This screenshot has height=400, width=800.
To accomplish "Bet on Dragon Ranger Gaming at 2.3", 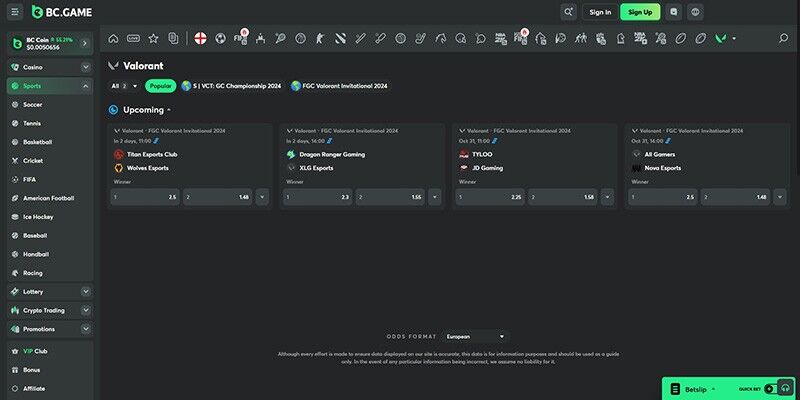I will pos(317,197).
